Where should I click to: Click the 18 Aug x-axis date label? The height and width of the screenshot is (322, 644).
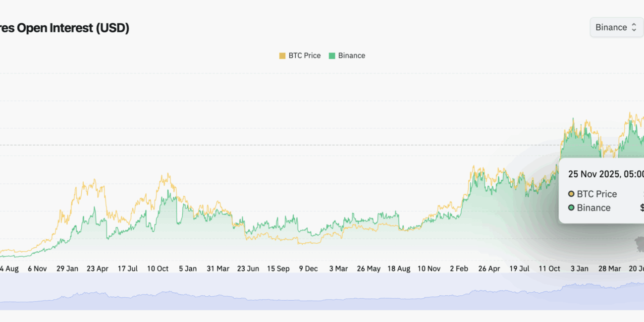[399, 268]
